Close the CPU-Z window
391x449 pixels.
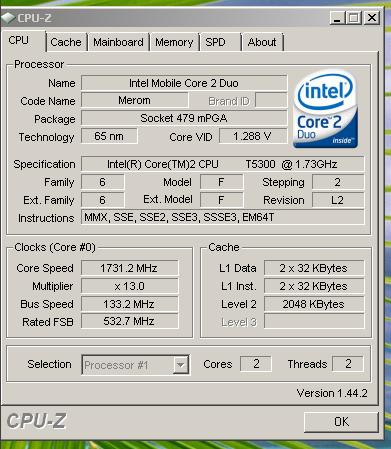point(371,18)
